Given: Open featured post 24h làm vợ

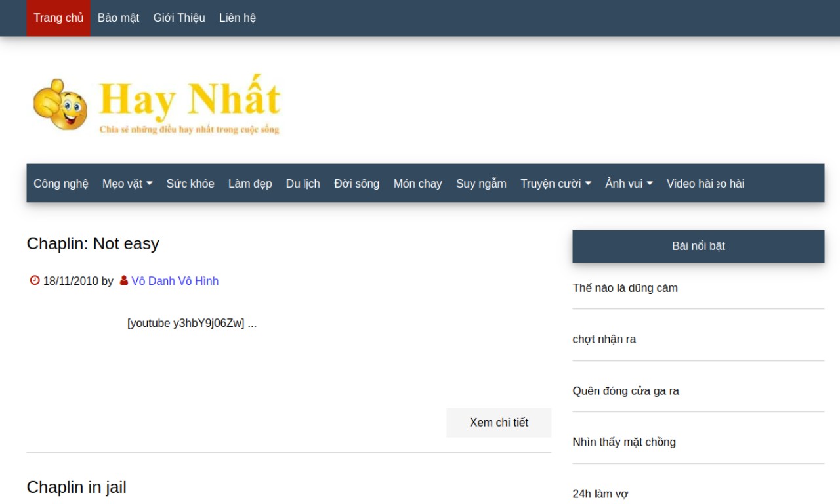Looking at the screenshot, I should [x=600, y=494].
